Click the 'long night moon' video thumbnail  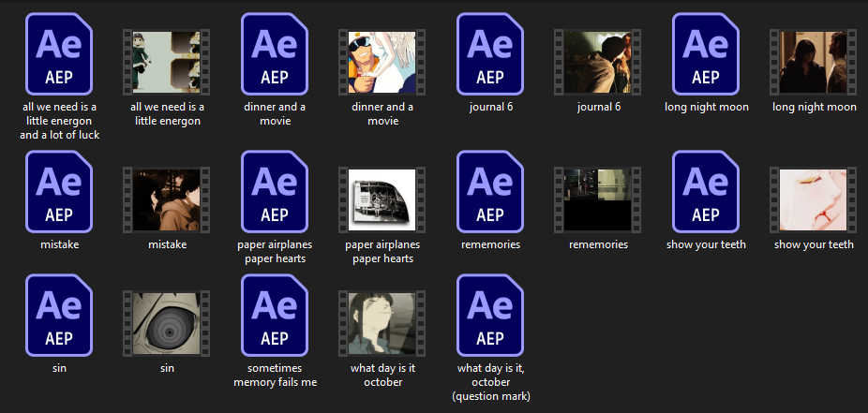814,62
